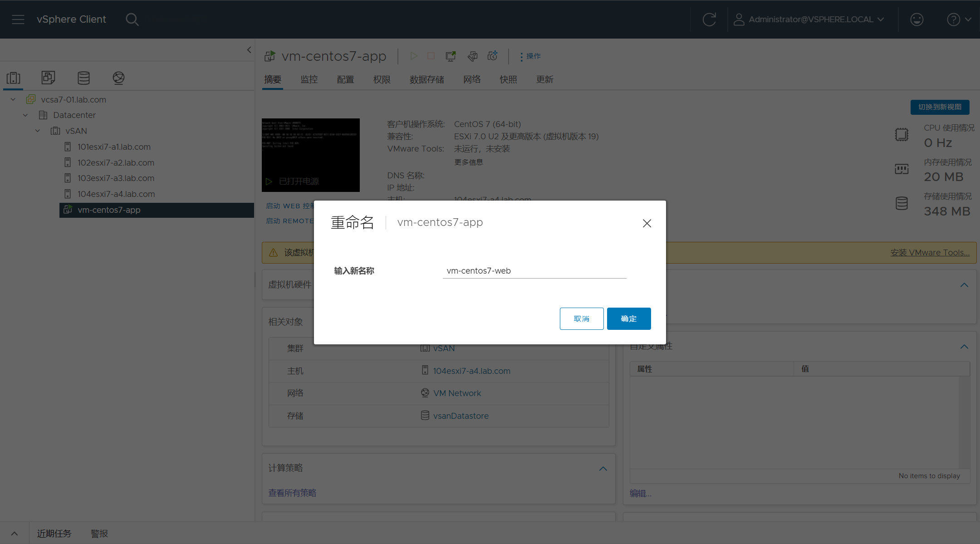This screenshot has width=980, height=544.
Task: Select host 101esxi7-a1.lab.com
Action: 114,147
